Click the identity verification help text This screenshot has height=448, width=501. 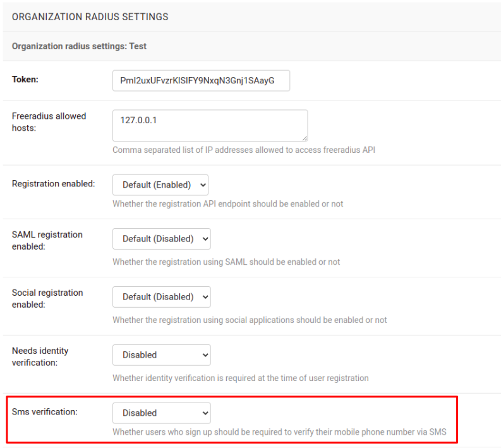pos(241,378)
